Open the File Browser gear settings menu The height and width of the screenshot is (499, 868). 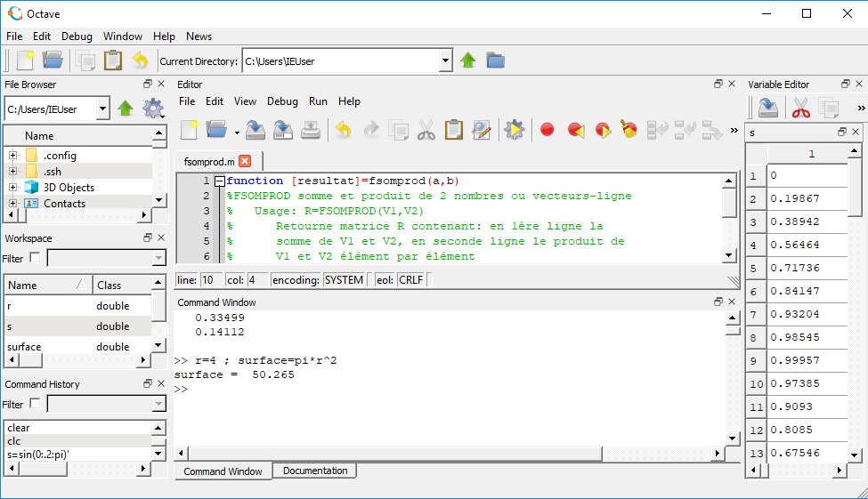tap(153, 109)
